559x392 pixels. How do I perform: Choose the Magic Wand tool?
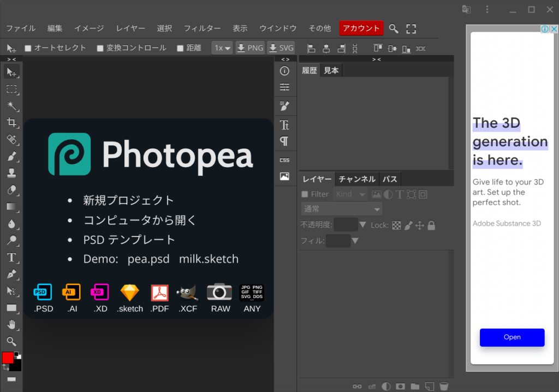tap(11, 106)
